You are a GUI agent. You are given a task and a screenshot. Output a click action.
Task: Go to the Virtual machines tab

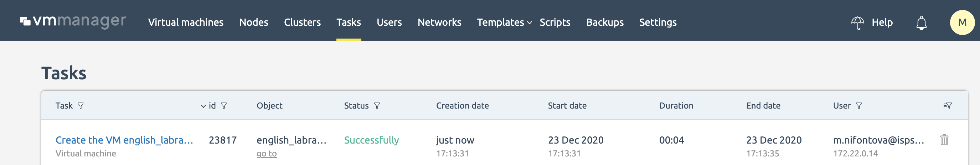coord(186,22)
